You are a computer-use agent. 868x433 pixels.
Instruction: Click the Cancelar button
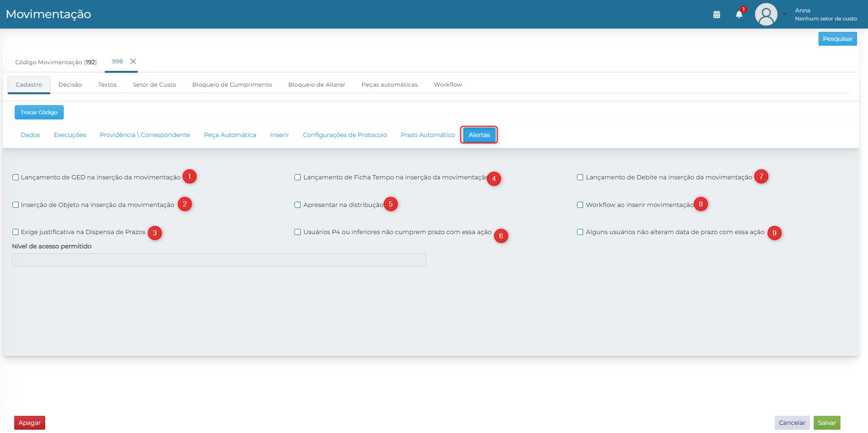point(792,423)
